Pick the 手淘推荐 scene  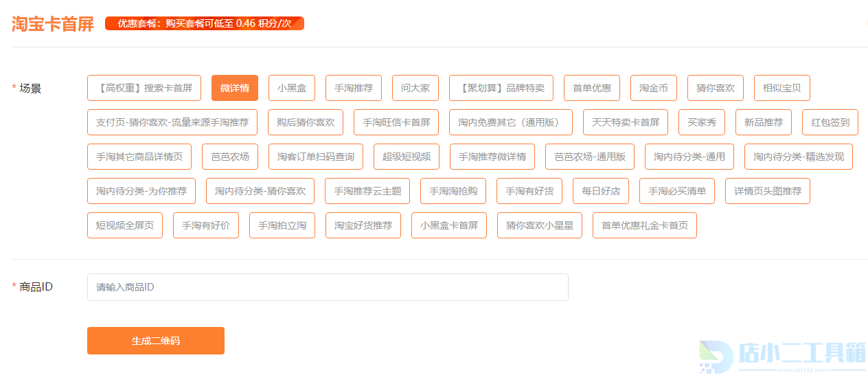pos(354,88)
